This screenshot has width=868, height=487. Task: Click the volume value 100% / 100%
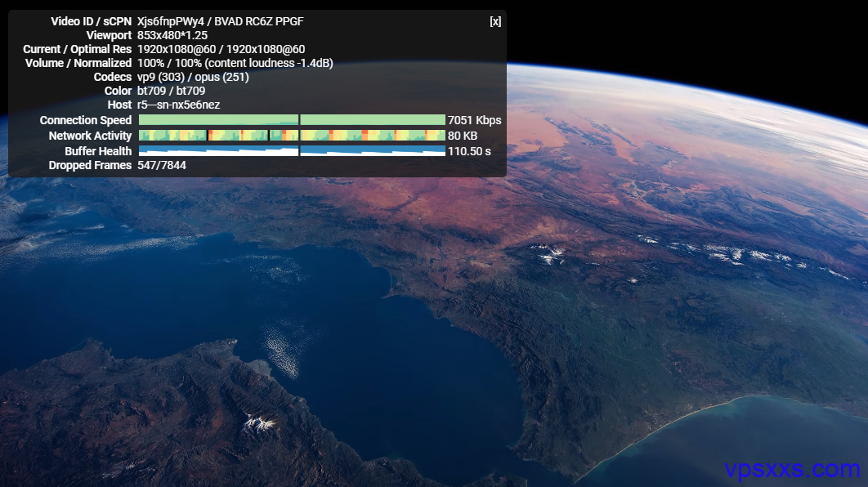point(169,63)
